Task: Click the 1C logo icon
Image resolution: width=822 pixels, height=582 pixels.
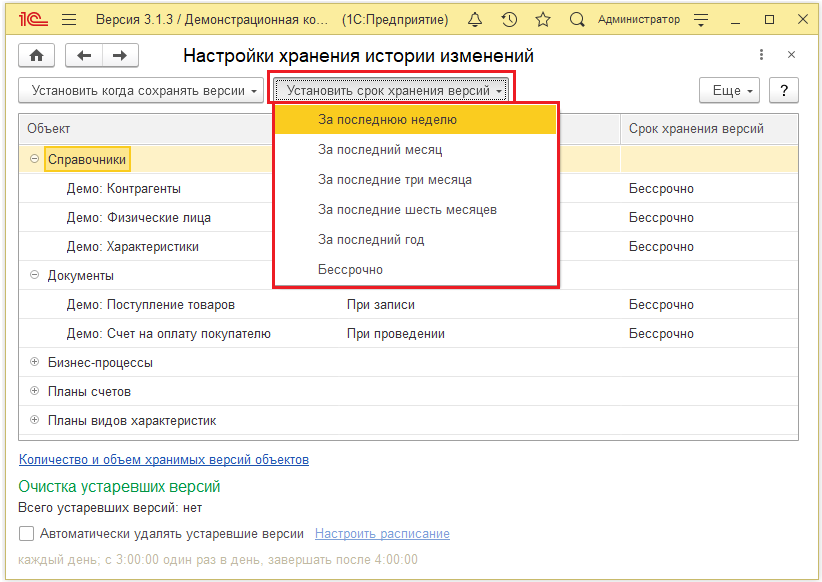Action: 33,19
